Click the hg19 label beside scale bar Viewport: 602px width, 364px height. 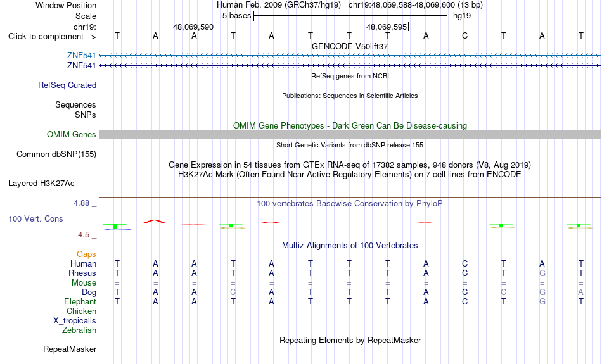tap(462, 16)
